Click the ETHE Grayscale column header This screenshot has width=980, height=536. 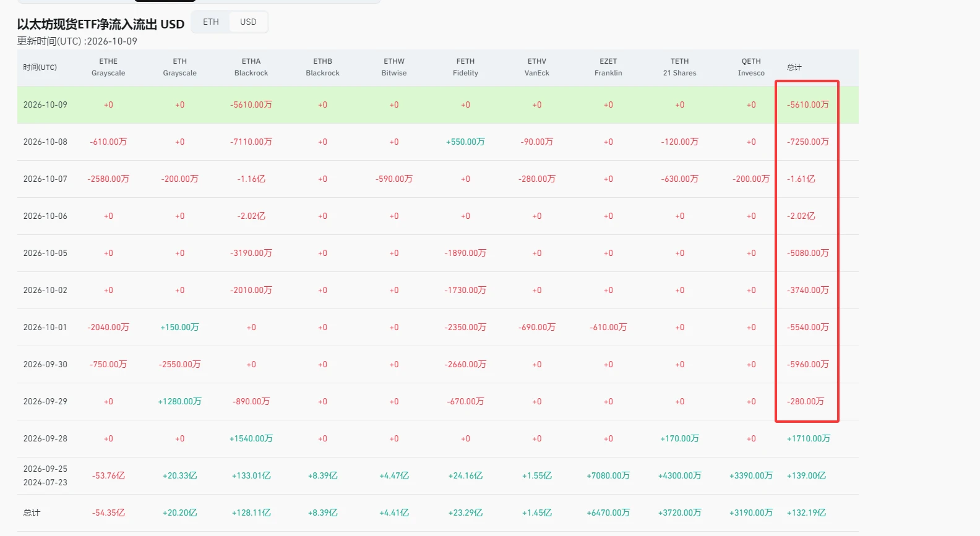pos(108,67)
